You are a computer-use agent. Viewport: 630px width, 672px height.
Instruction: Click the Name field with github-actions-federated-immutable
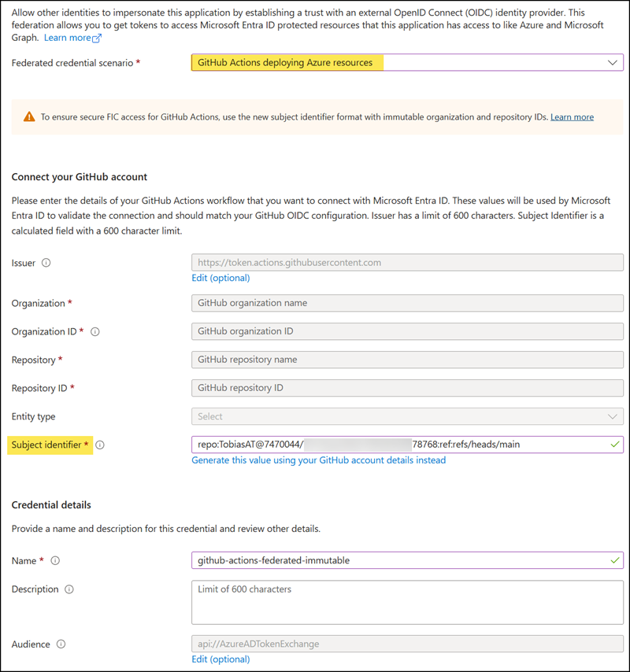[407, 560]
